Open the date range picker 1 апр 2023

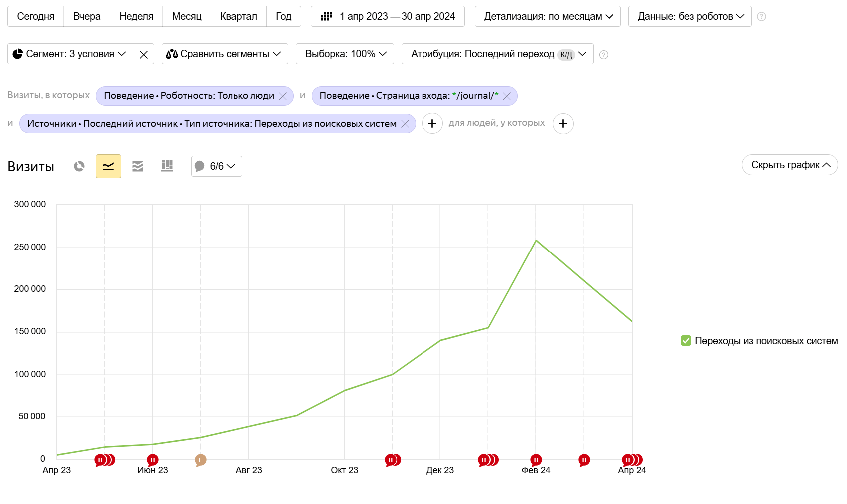click(388, 16)
